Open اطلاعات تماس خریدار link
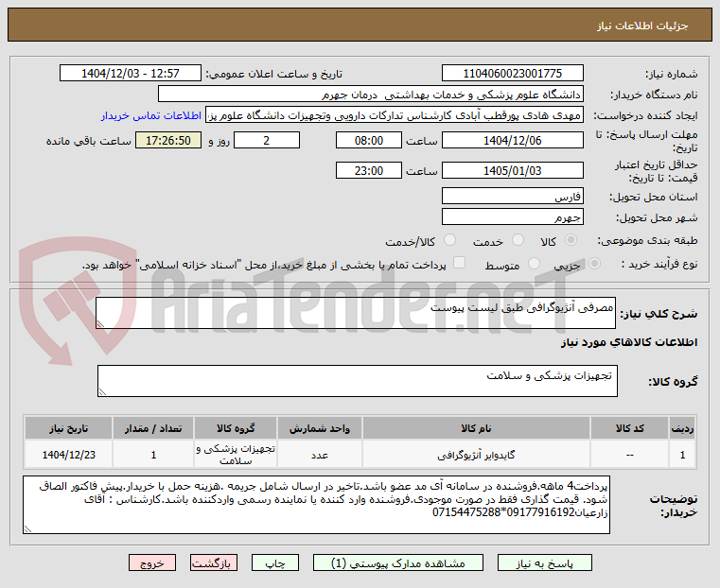Image resolution: width=720 pixels, height=588 pixels. pos(151,115)
